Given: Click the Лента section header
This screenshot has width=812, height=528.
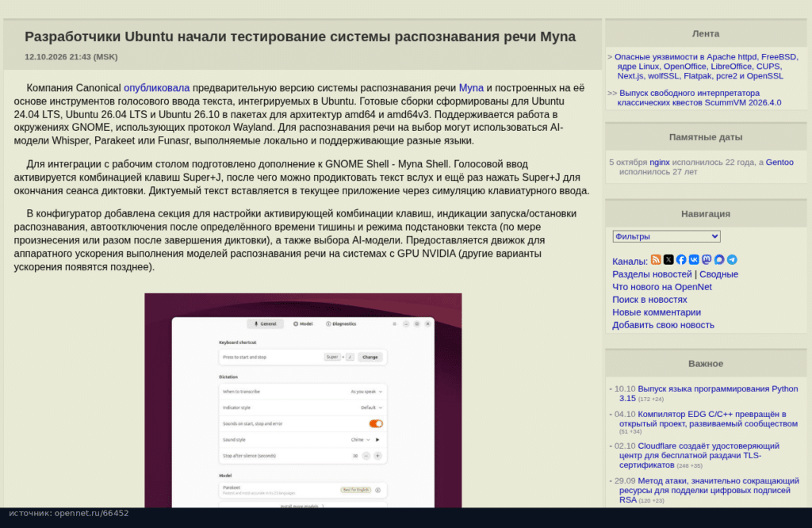Looking at the screenshot, I should tap(705, 33).
